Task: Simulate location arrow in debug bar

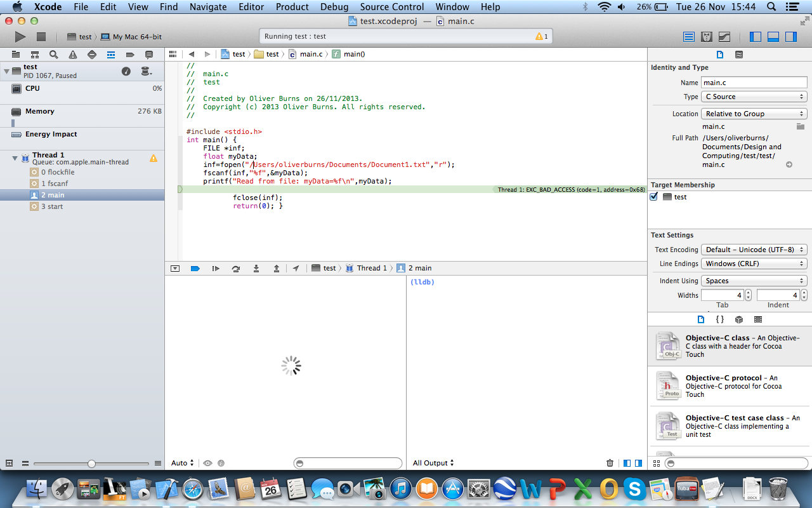Action: (x=296, y=269)
